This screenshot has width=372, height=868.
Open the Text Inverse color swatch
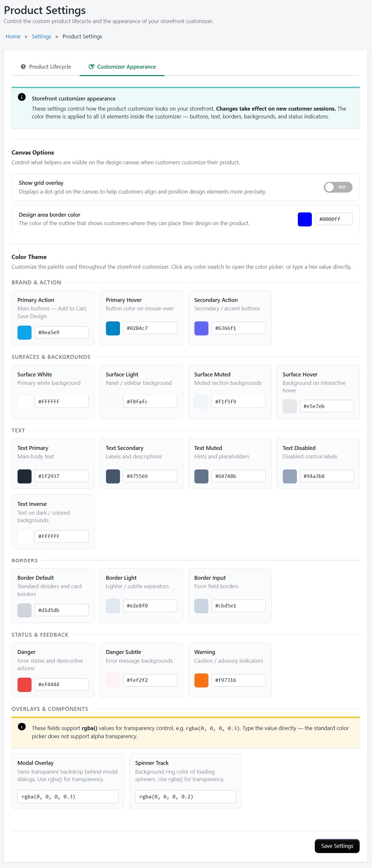[x=25, y=536]
